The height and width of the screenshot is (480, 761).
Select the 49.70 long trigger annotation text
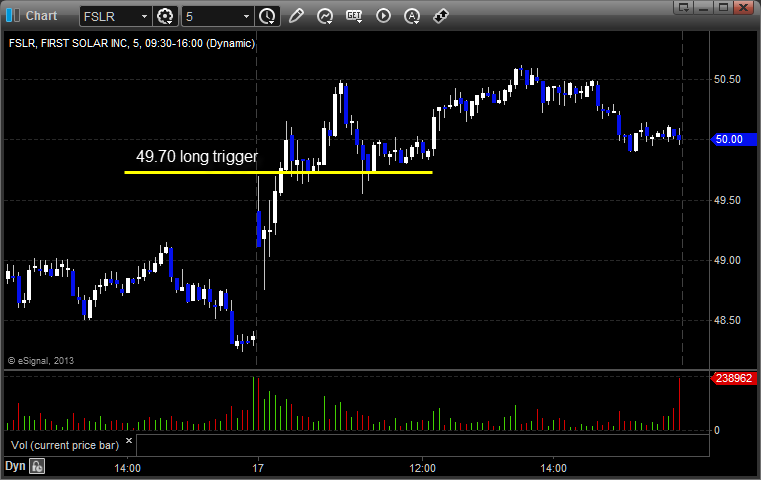[197, 156]
